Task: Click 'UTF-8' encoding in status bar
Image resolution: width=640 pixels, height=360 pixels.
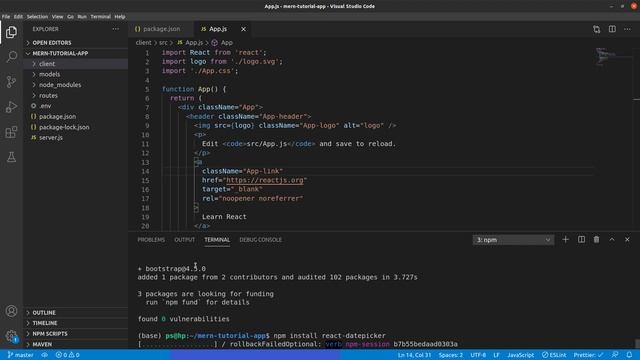Action: [x=478, y=355]
